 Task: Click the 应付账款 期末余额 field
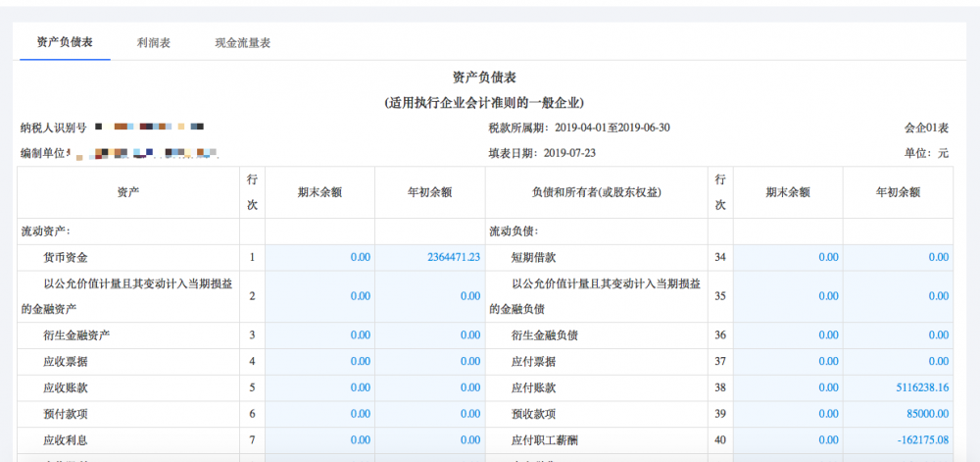click(x=787, y=387)
